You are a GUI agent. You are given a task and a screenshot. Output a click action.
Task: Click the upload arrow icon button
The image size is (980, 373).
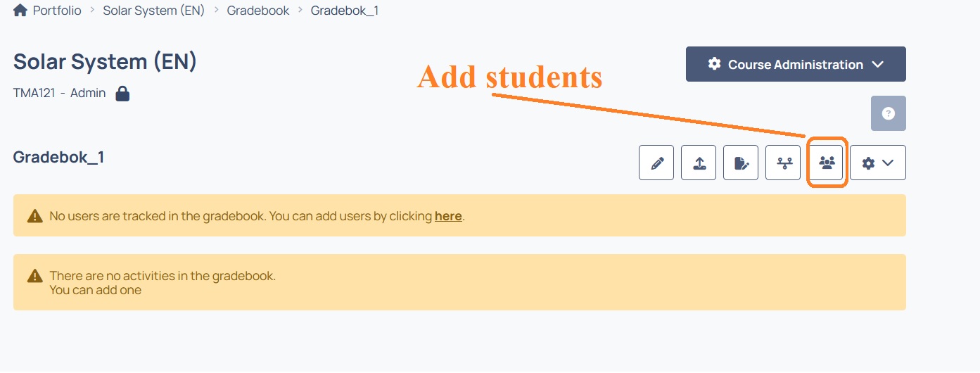point(699,163)
